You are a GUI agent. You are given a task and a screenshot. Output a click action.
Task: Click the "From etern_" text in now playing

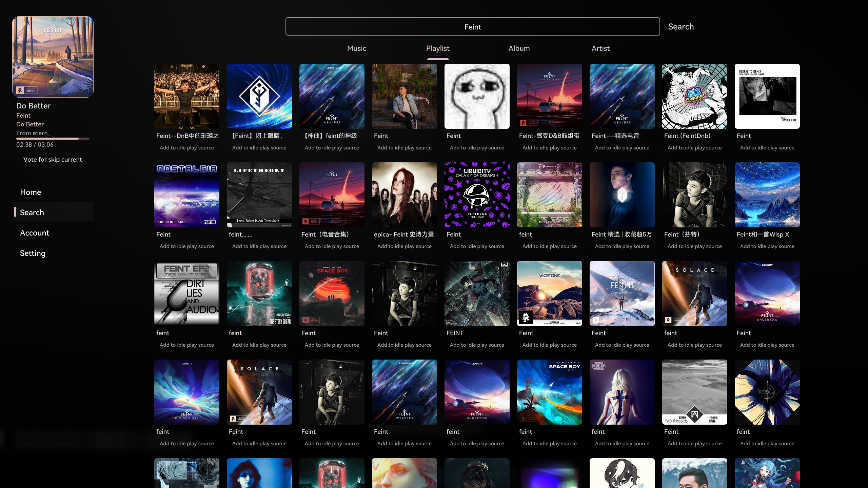[33, 133]
